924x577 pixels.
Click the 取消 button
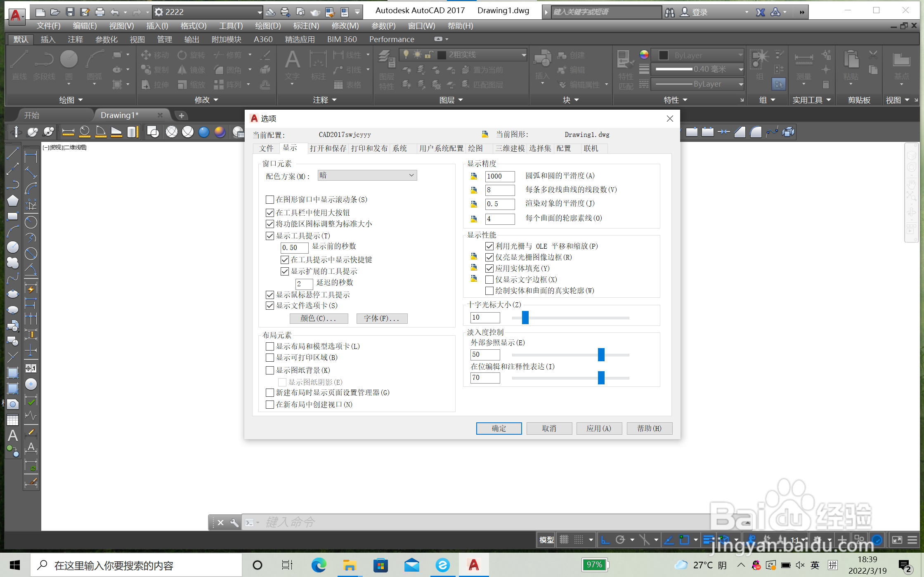coord(549,429)
